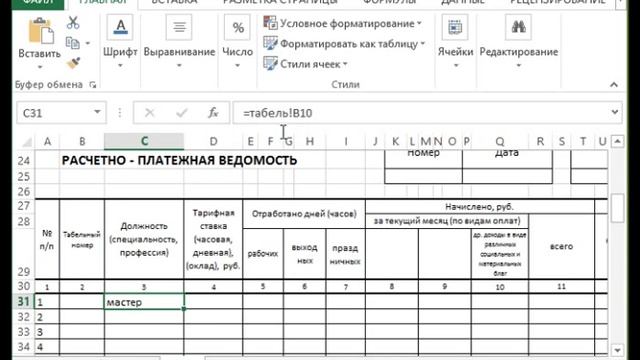Click row 32 cell with number 2
Image resolution: width=640 pixels, height=360 pixels.
pyautogui.click(x=47, y=317)
